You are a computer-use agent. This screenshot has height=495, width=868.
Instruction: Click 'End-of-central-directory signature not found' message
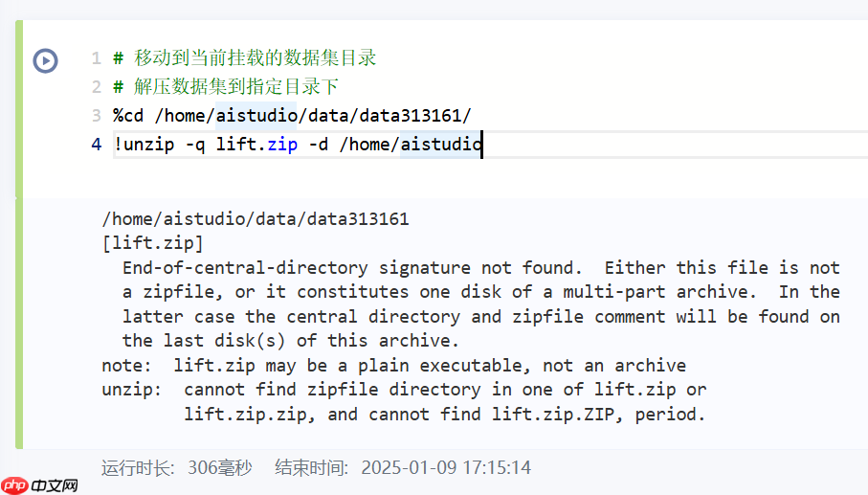[x=352, y=268]
